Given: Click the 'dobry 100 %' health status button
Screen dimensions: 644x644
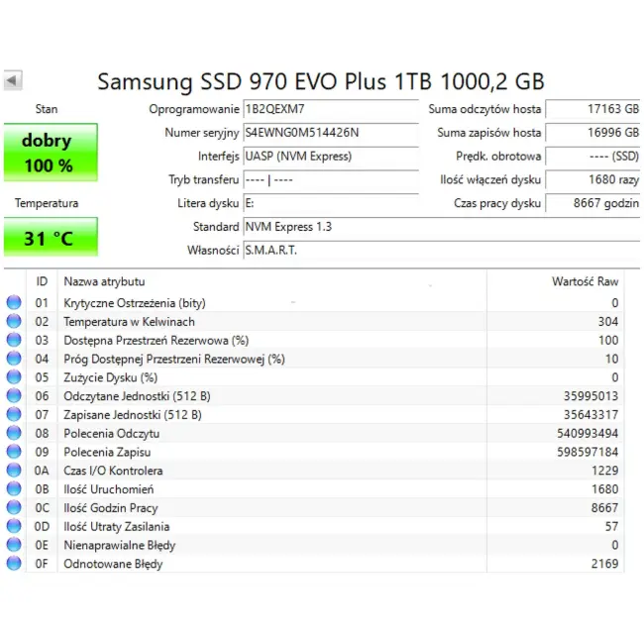Looking at the screenshot, I should click(x=48, y=154).
